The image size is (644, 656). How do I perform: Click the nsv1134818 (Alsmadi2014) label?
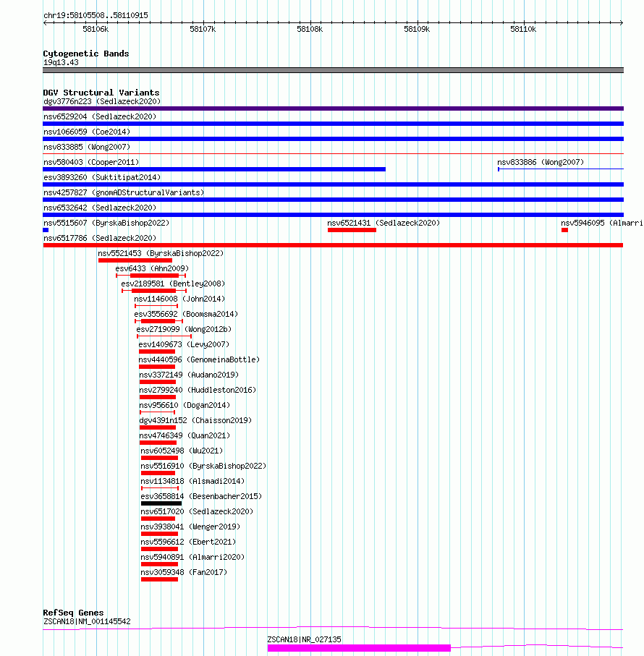coord(192,481)
